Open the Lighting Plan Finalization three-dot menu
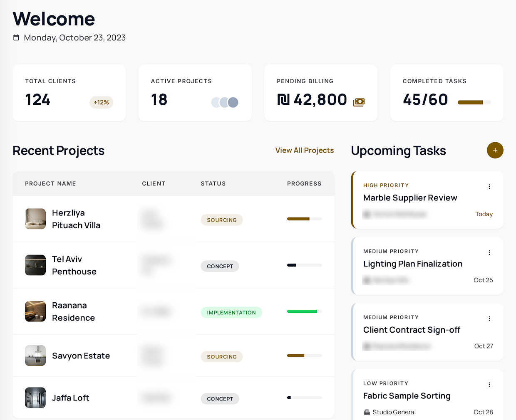The image size is (516, 420). [489, 253]
